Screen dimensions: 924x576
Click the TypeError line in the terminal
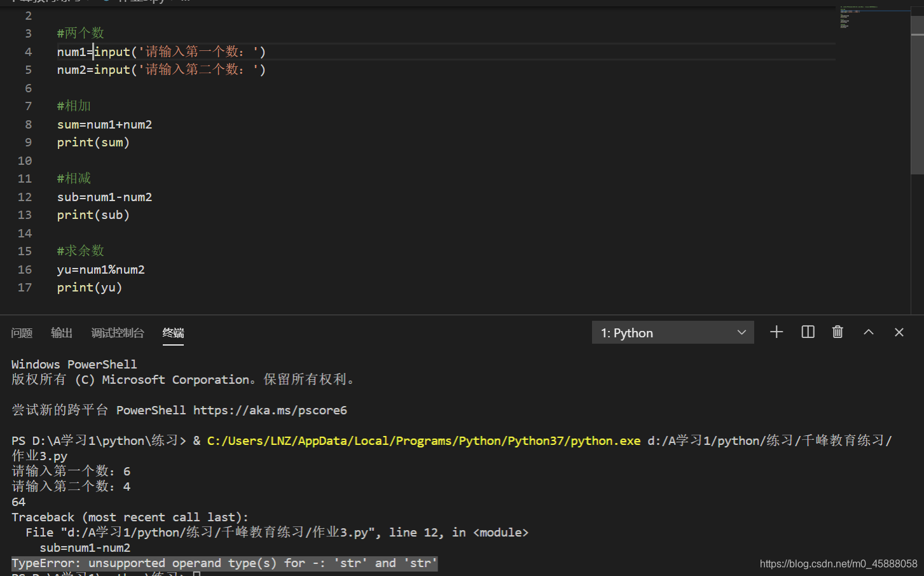[x=223, y=563]
